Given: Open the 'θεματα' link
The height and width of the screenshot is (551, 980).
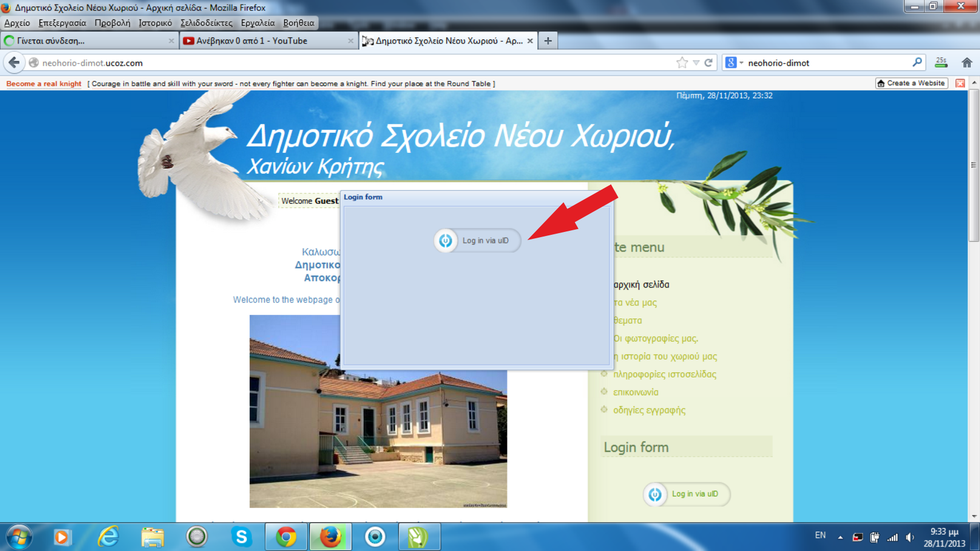Looking at the screenshot, I should point(627,321).
